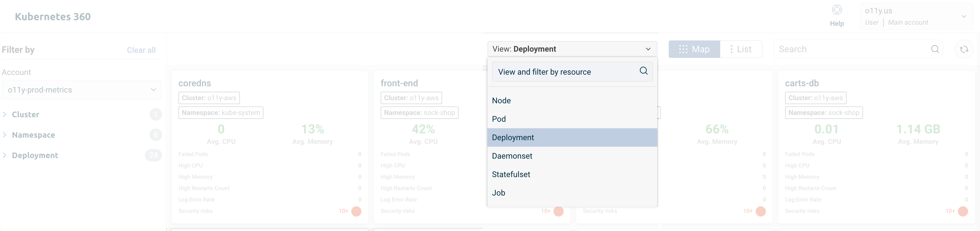Click the Cluster count badge 1
This screenshot has height=231, width=980.
tap(155, 114)
